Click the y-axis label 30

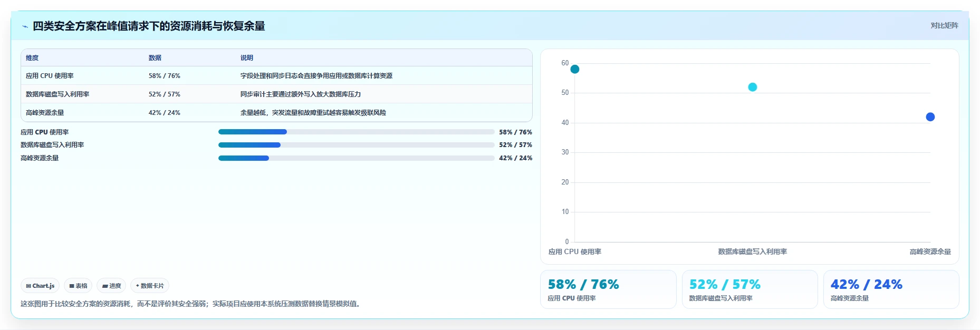pyautogui.click(x=565, y=152)
